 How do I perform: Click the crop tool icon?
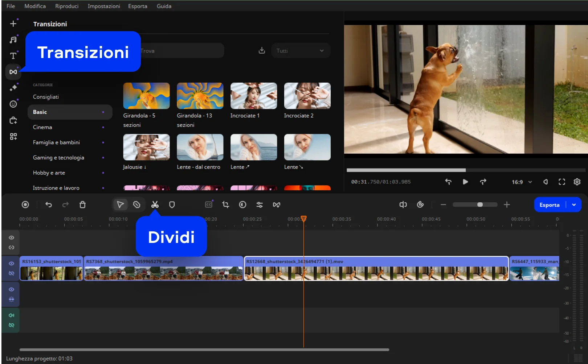(225, 205)
